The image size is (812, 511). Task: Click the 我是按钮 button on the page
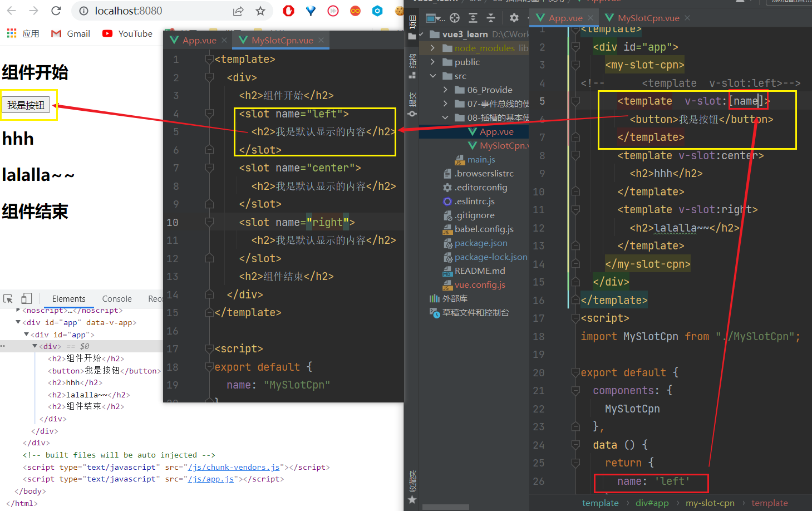pyautogui.click(x=26, y=105)
